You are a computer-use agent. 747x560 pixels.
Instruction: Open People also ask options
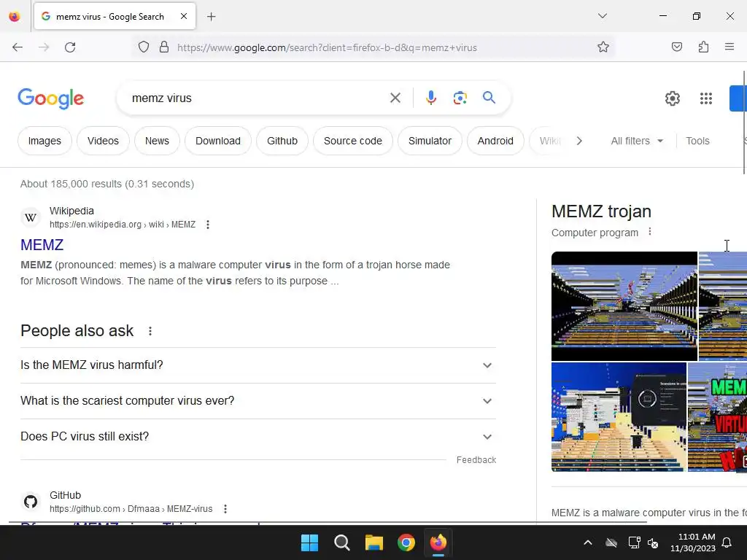pos(150,331)
